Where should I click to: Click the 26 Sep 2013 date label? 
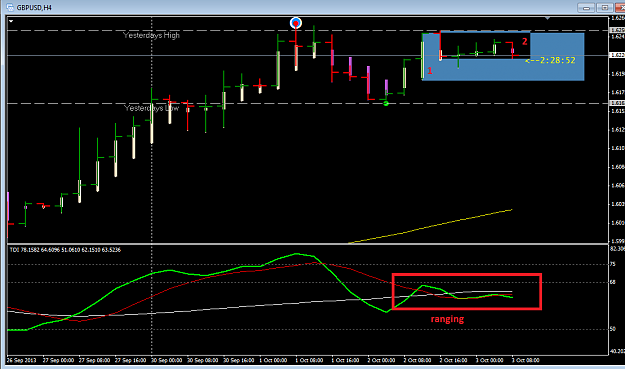tap(21, 360)
